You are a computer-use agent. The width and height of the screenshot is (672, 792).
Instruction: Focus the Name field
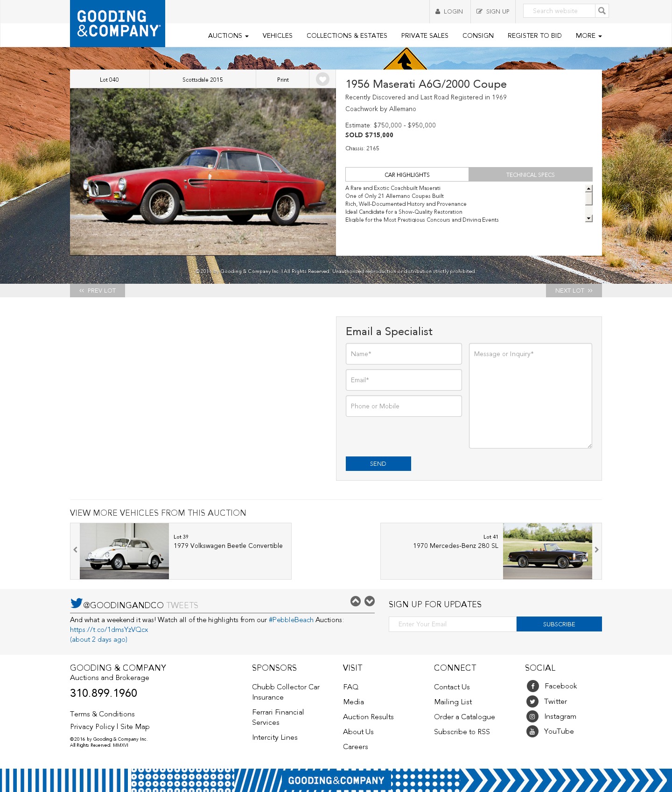tap(404, 354)
